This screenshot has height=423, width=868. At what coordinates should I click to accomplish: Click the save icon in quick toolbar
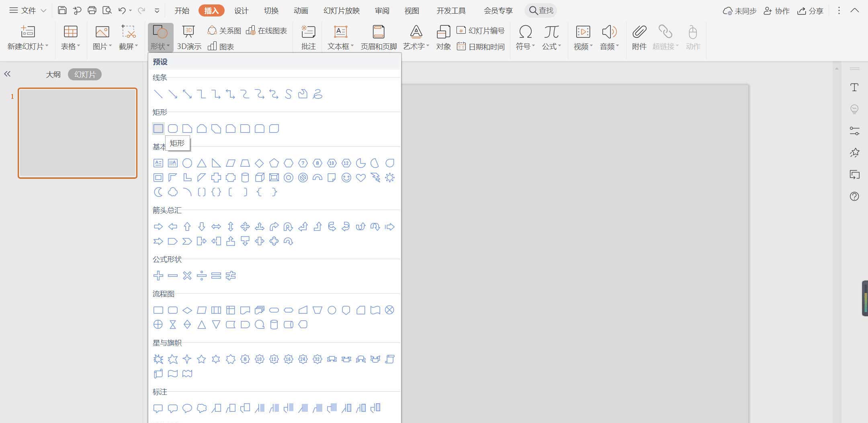[x=62, y=10]
